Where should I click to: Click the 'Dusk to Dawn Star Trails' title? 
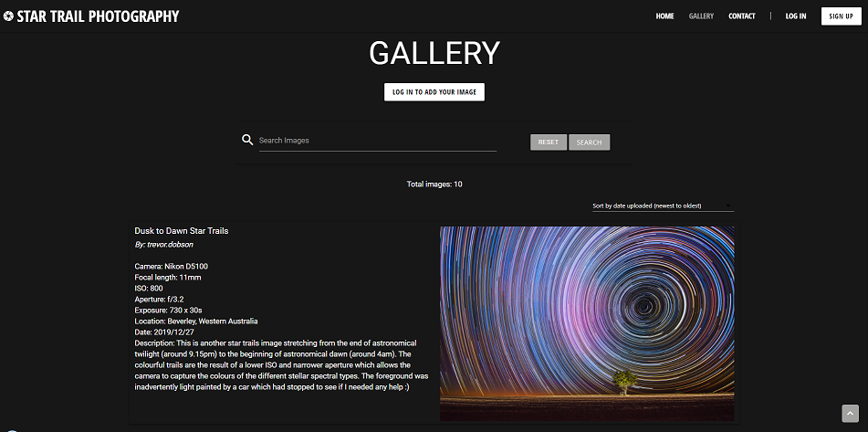tap(182, 231)
